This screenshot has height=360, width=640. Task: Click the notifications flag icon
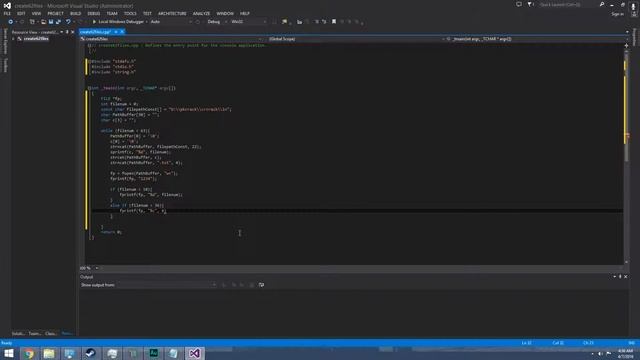(x=530, y=4)
